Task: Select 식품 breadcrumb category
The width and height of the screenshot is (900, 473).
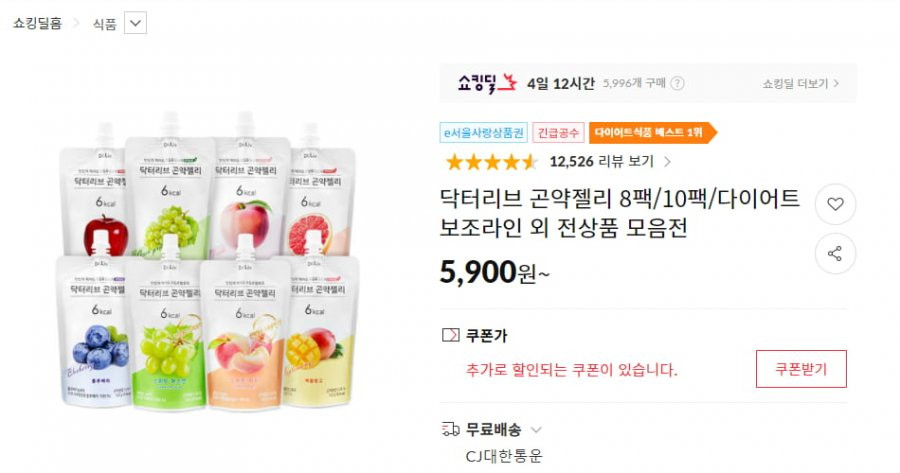Action: point(104,24)
